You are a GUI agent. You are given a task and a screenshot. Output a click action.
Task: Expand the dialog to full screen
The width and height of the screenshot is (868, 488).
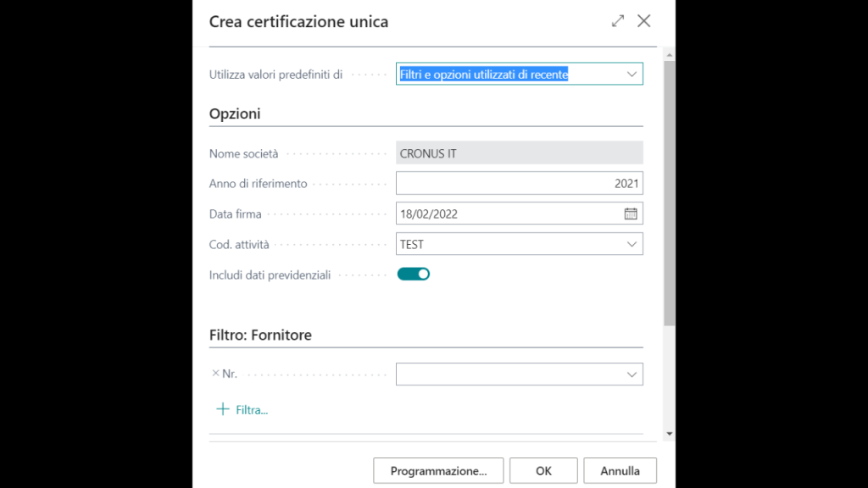click(618, 21)
